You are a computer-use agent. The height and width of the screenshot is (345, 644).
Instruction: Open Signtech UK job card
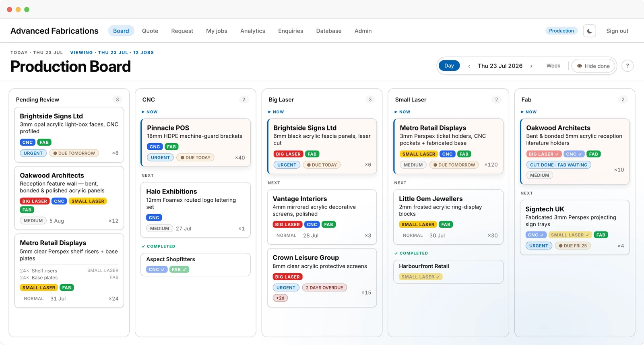[x=575, y=227]
